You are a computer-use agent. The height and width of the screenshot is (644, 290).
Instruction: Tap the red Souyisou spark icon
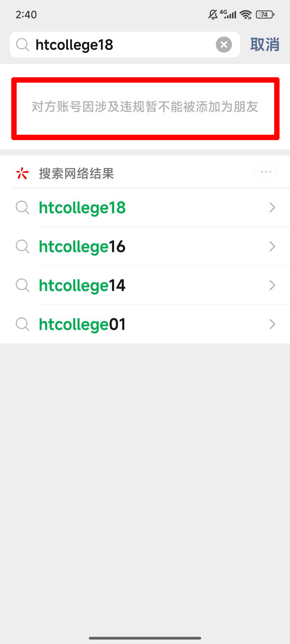coord(22,173)
